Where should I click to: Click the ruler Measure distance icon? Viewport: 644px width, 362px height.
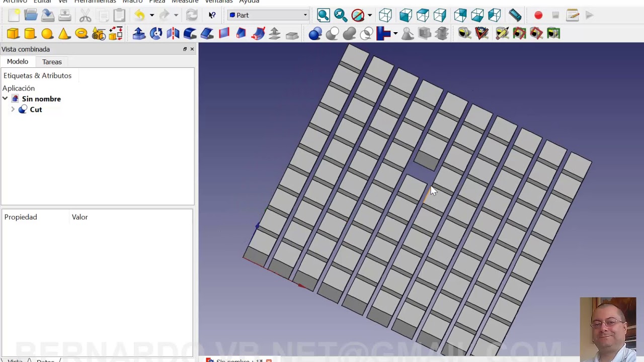515,16
